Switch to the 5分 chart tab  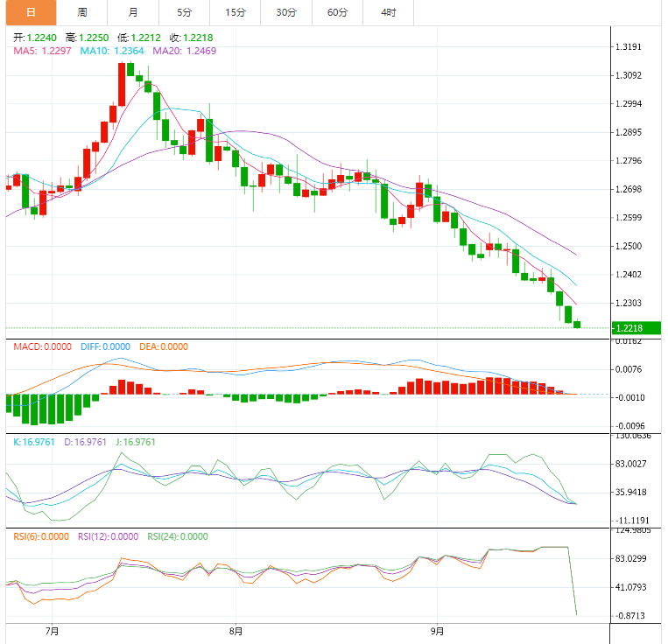(184, 12)
